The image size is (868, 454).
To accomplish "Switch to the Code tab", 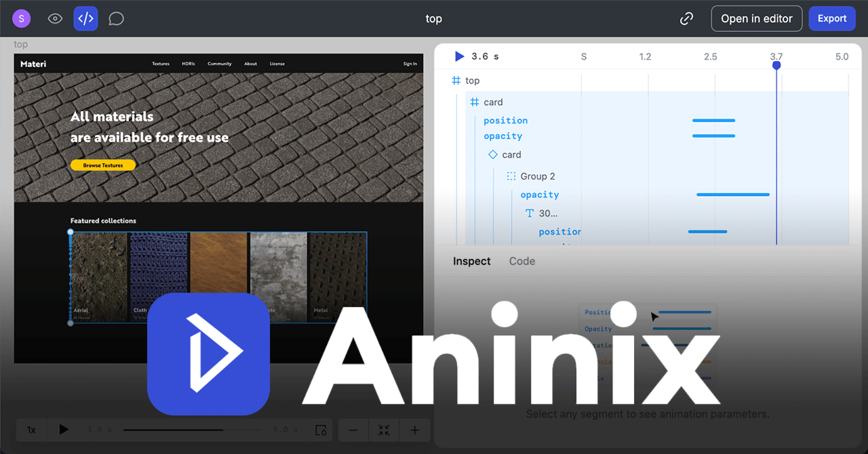I will tap(521, 261).
